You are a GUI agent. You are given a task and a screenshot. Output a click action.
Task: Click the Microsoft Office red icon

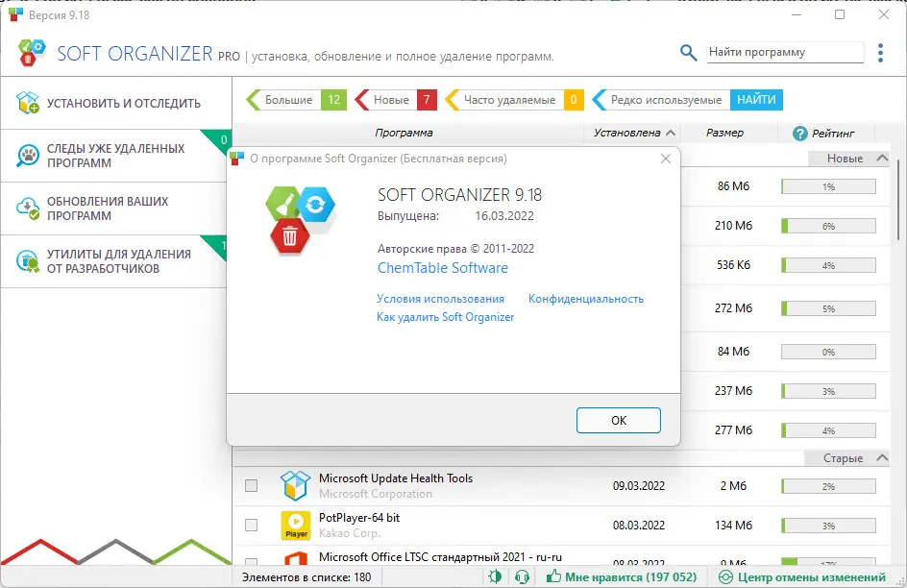point(296,558)
